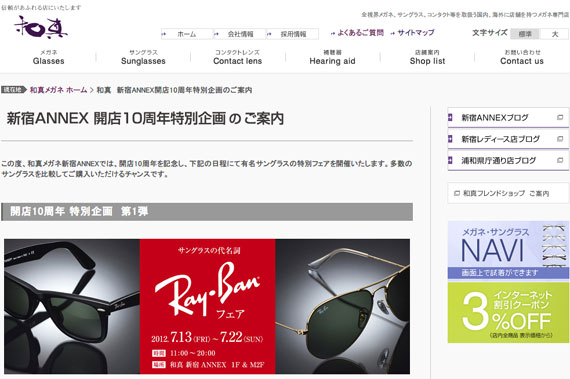Click the external-link icon beside 浦和県庁通り店ブログ
Screen dimensions: 570x379
(560, 160)
